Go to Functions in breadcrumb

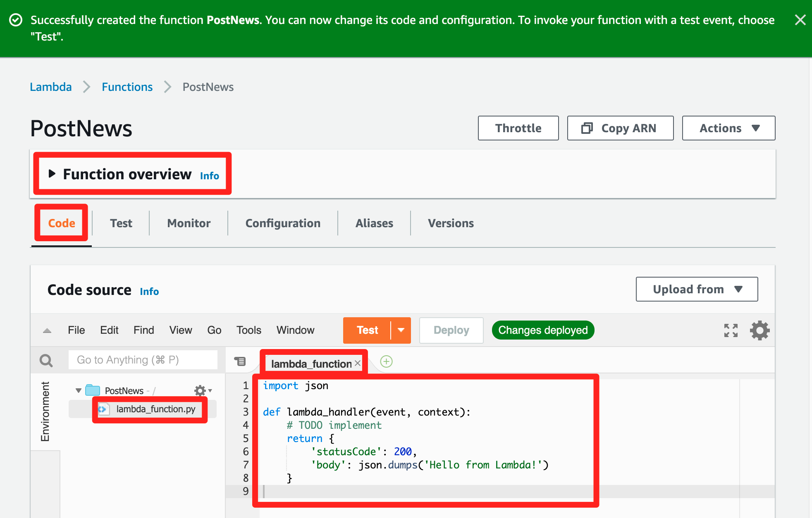coord(127,87)
